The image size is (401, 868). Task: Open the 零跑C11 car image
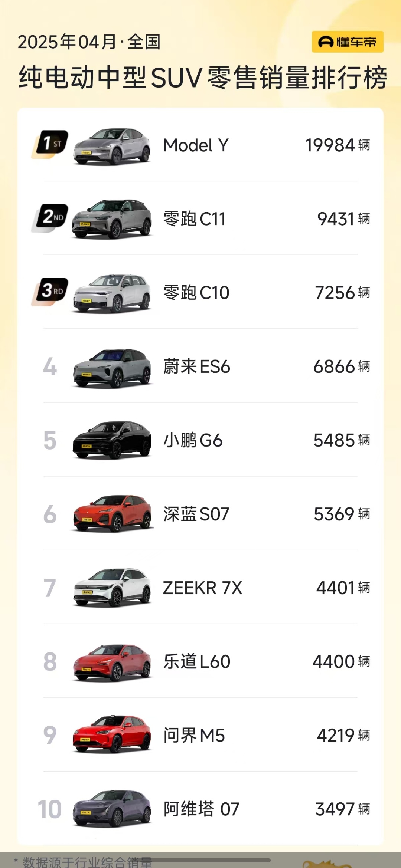click(x=112, y=219)
